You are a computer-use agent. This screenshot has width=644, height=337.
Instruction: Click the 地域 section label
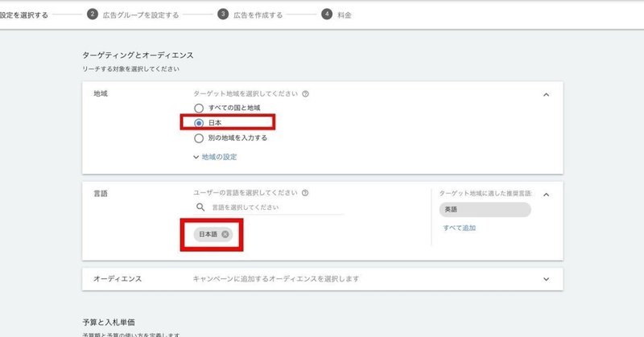pyautogui.click(x=101, y=93)
